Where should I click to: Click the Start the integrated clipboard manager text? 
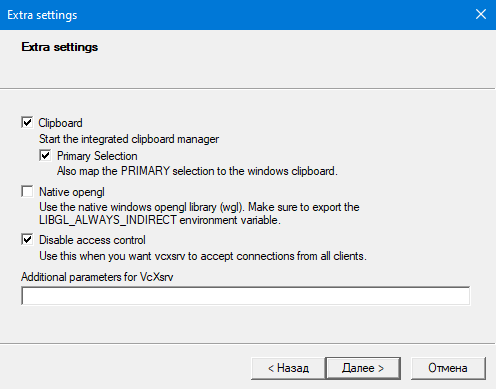[x=129, y=139]
